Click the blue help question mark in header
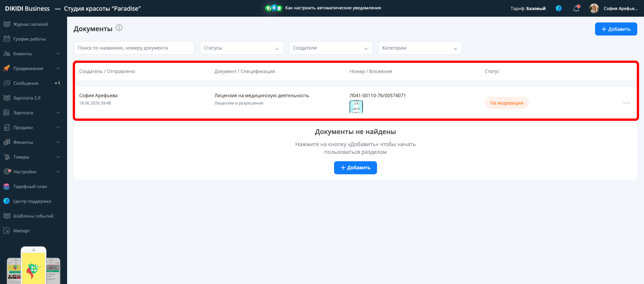The width and height of the screenshot is (644, 284). [559, 8]
